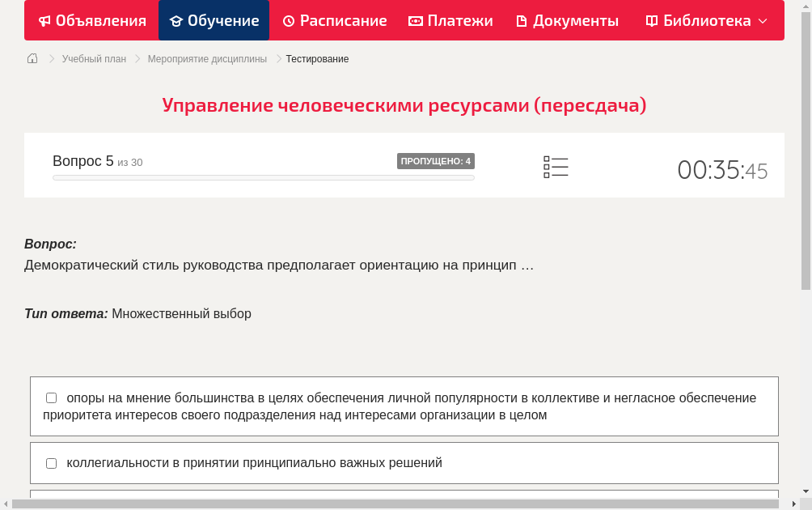812x510 pixels.
Task: Click the home icon in the breadcrumbs
Action: click(32, 58)
